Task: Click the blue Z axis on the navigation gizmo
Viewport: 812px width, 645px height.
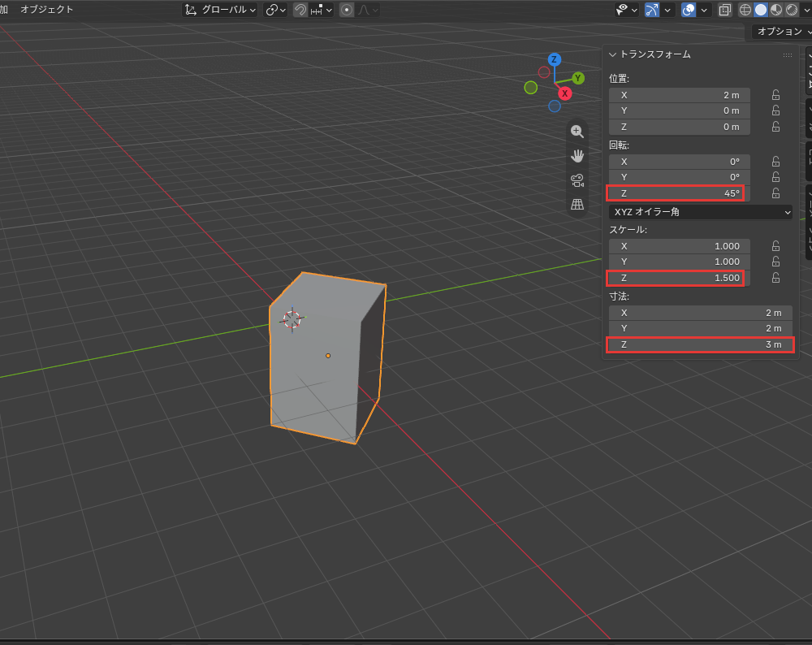Action: click(x=554, y=59)
